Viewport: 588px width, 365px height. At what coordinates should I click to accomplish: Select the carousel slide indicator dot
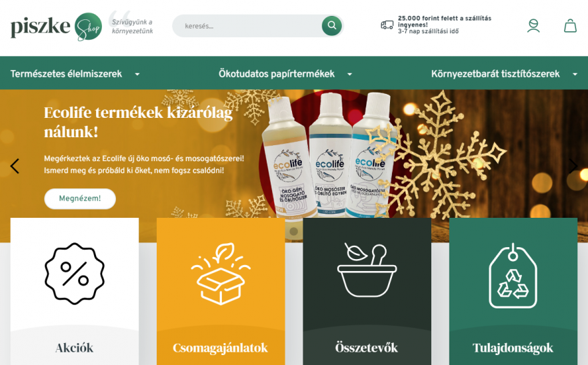pyautogui.click(x=294, y=231)
